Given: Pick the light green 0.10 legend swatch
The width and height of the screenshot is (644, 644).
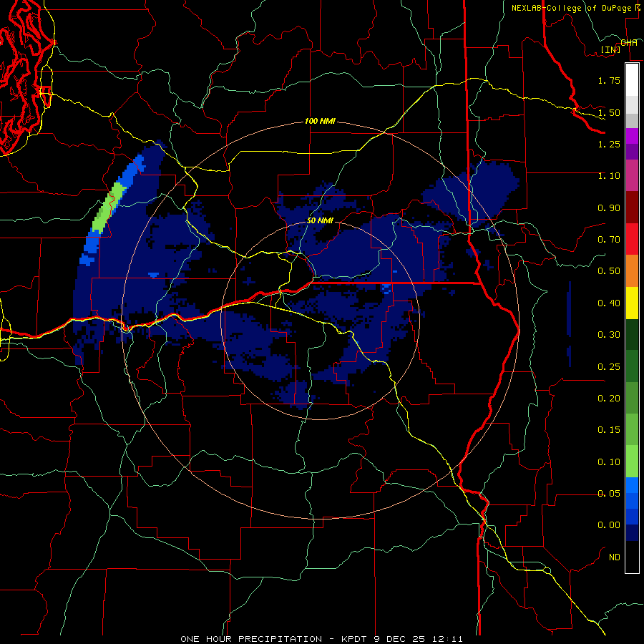Looking at the screenshot, I should 632,462.
